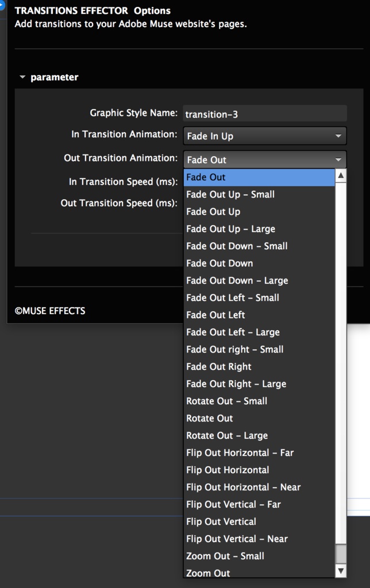Open the In Transition Animation dropdown

[x=264, y=136]
